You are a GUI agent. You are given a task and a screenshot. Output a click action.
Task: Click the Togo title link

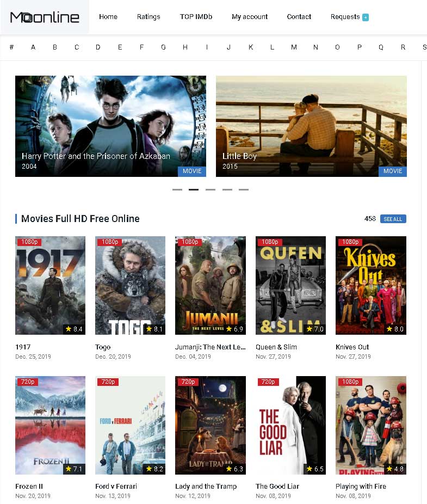click(x=103, y=347)
